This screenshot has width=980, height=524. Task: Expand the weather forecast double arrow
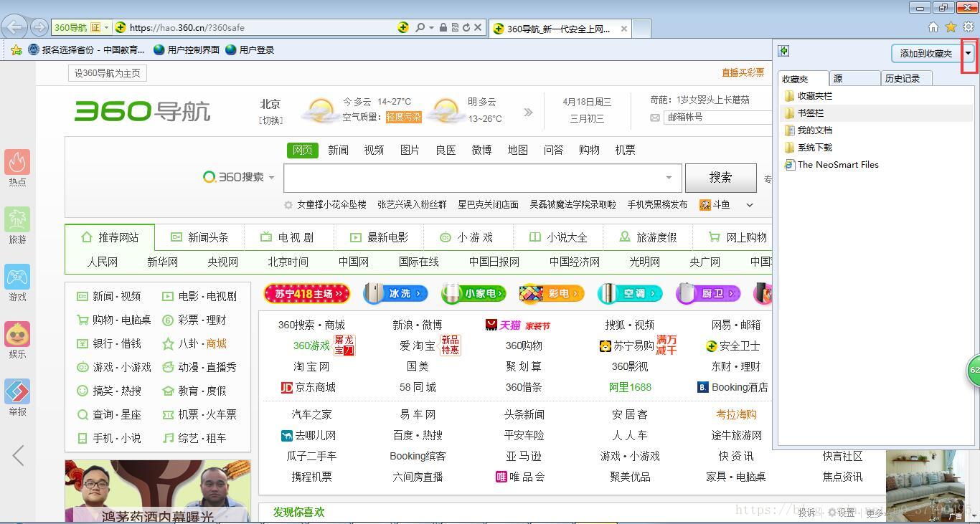(528, 112)
